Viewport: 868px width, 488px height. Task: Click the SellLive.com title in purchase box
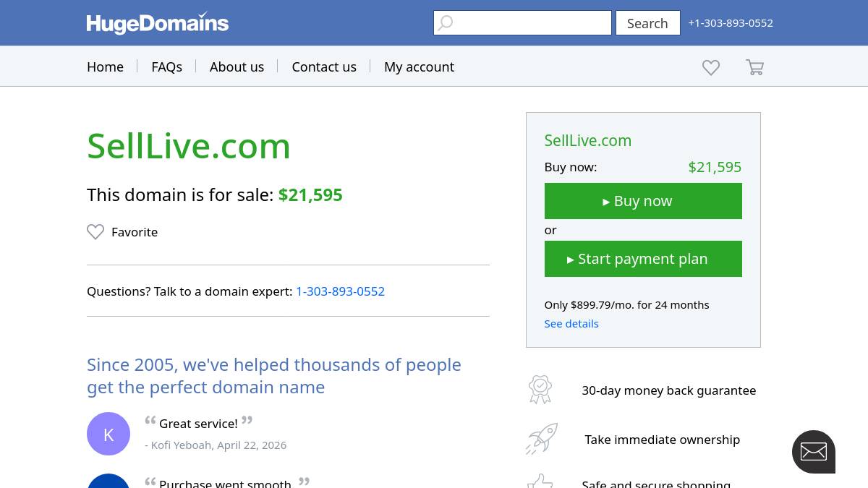[588, 140]
